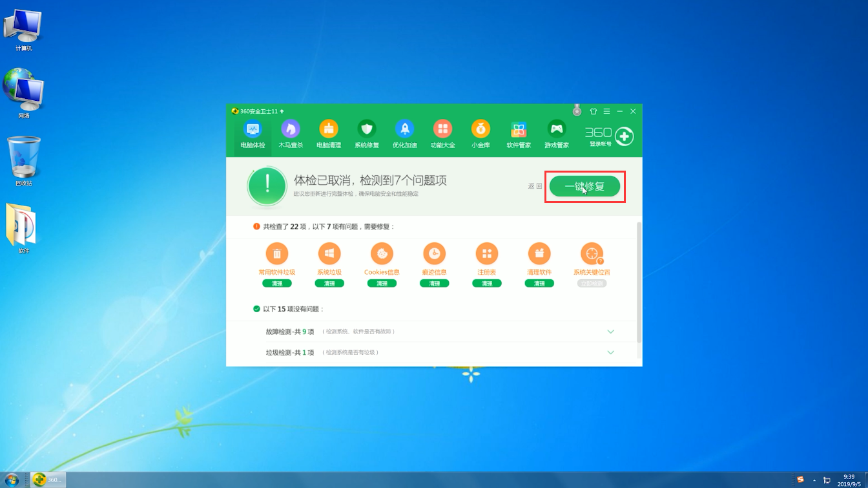Click the 360 登录帐号 plus icon

click(624, 136)
